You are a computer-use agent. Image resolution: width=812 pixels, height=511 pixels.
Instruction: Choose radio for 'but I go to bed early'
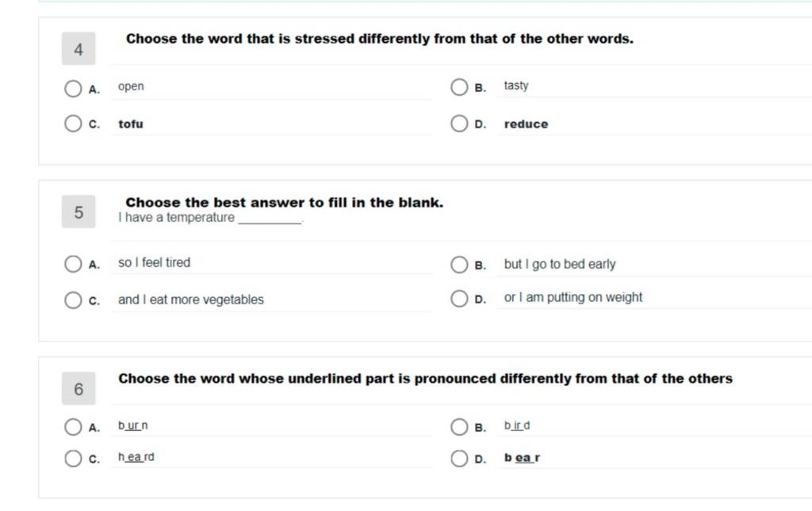(459, 265)
